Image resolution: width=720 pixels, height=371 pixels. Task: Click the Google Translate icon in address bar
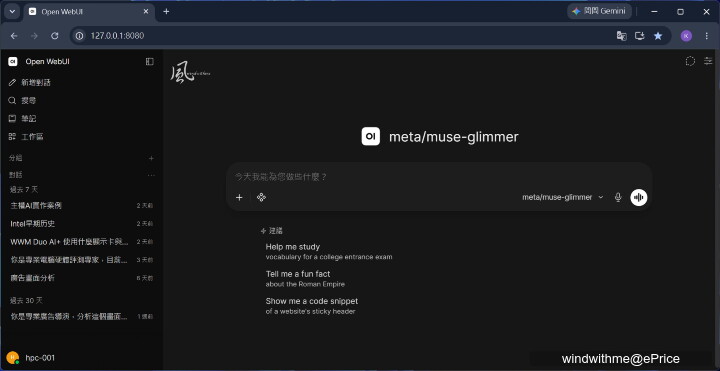coord(622,36)
